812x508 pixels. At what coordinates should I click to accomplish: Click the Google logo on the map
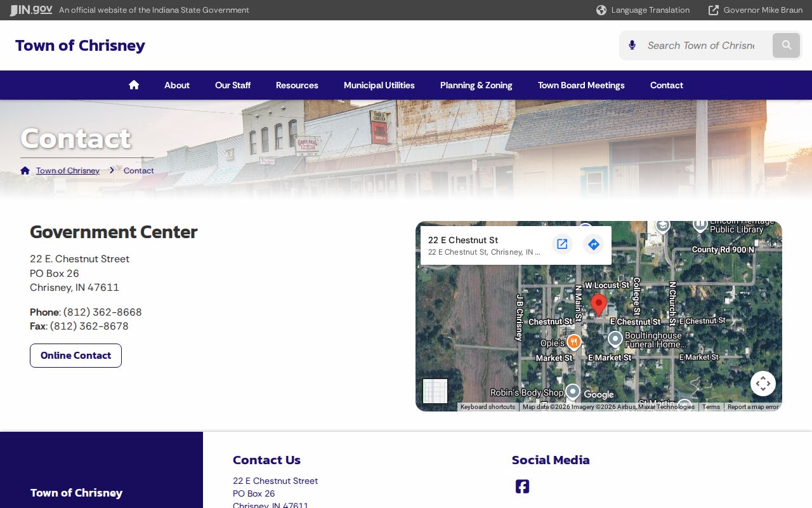click(599, 394)
